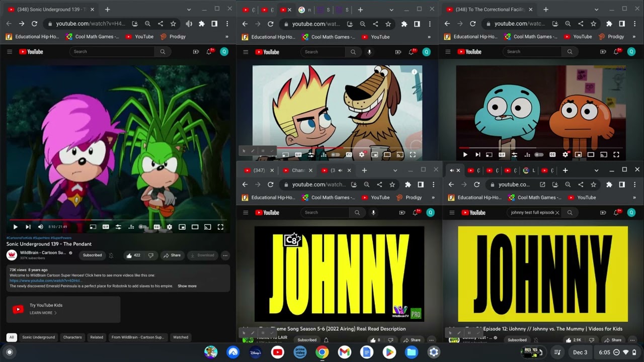Click LEARN MORE for YouTube Kids
Screen dimensions: 644x362
43,313
